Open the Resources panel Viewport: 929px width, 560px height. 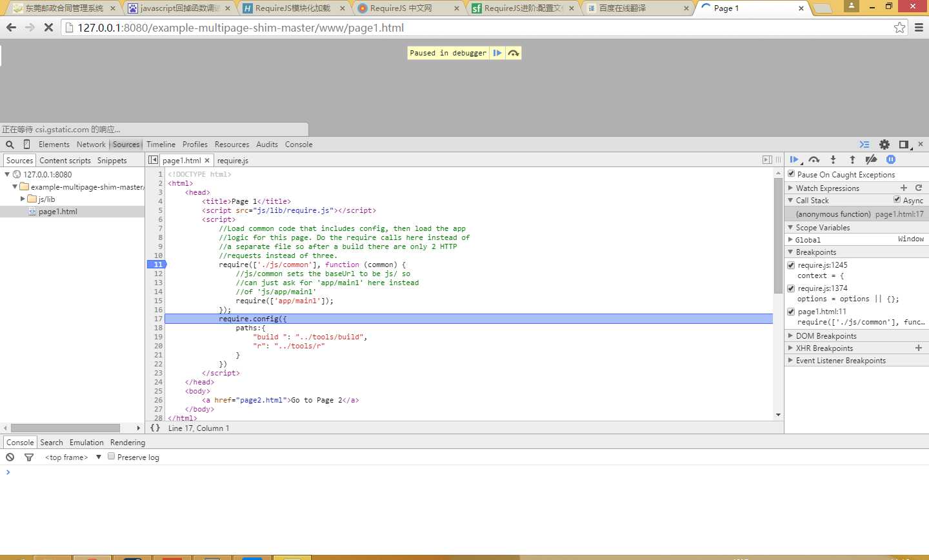point(232,145)
